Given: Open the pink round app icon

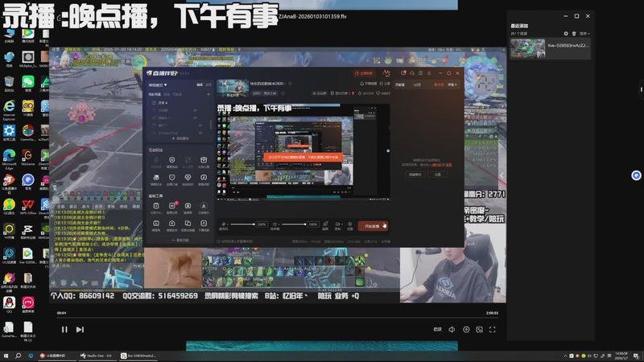Looking at the screenshot, I should point(28,305).
